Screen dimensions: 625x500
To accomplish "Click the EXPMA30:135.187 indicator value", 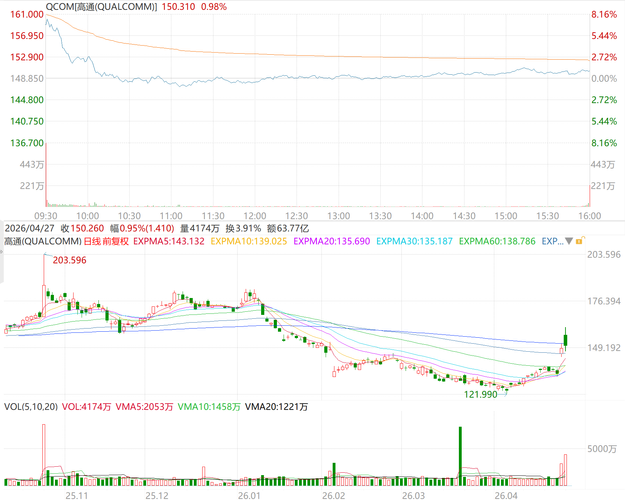I will tap(415, 241).
